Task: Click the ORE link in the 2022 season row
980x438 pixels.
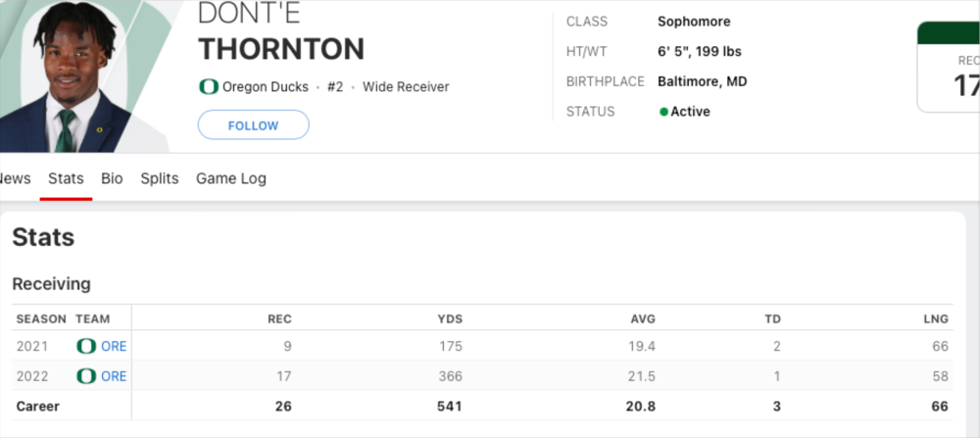Action: click(114, 376)
